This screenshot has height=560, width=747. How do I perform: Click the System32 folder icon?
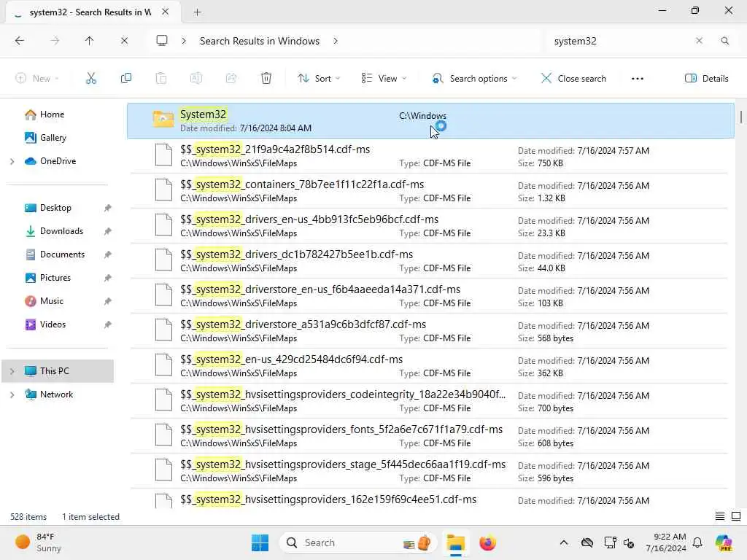coord(163,119)
